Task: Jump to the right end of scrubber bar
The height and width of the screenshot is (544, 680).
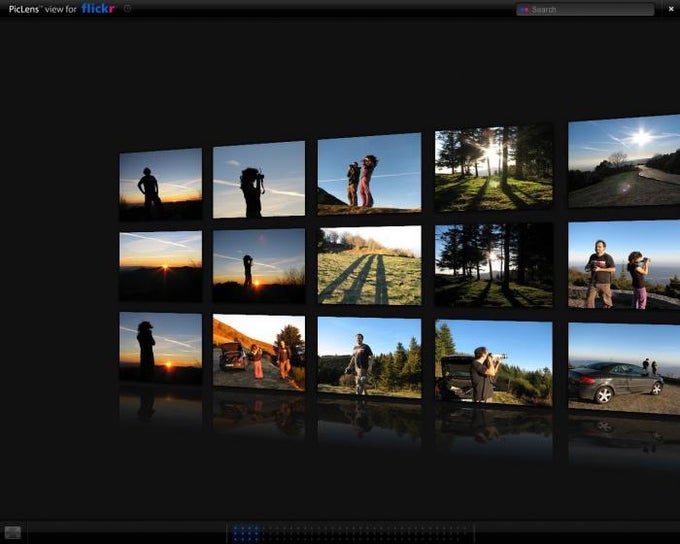Action: click(x=470, y=533)
